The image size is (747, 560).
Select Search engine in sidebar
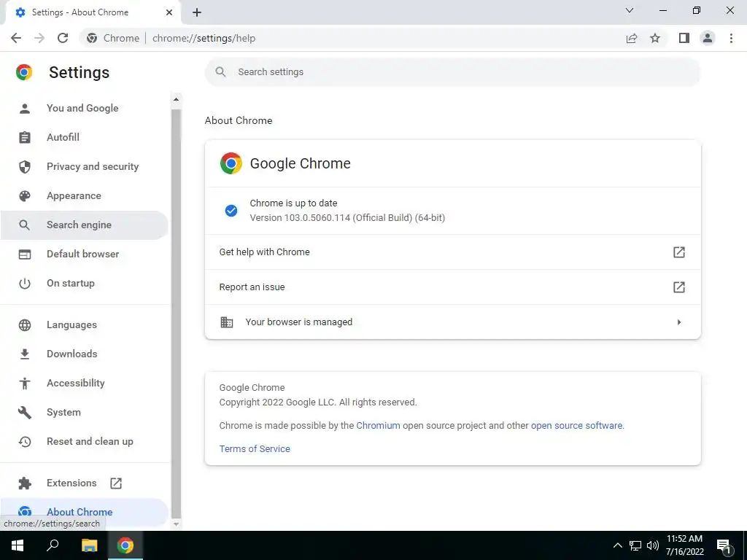[x=85, y=225]
